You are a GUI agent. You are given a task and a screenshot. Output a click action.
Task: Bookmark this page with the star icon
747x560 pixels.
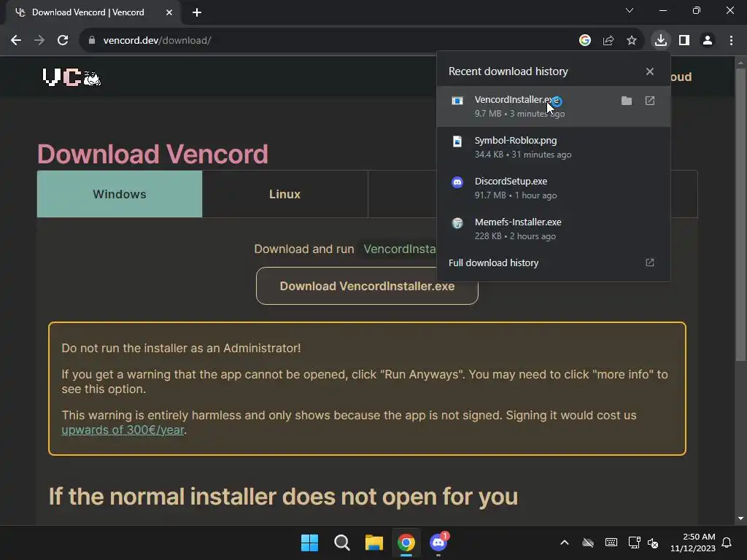pyautogui.click(x=632, y=41)
